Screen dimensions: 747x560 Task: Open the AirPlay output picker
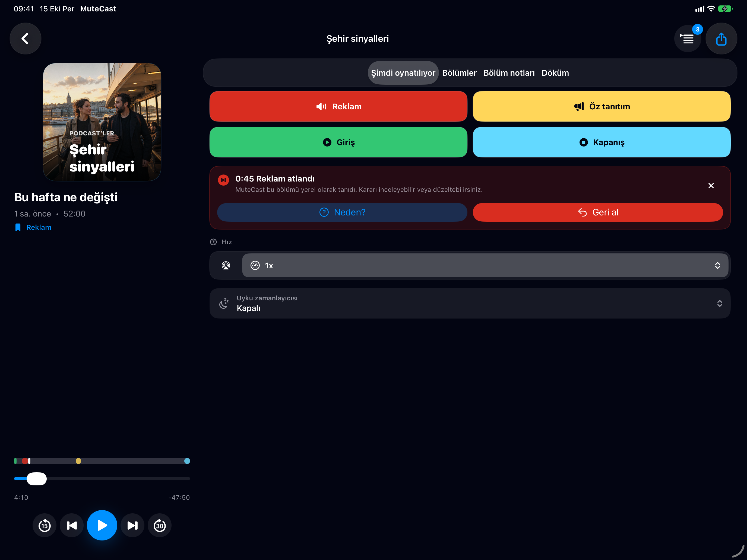pyautogui.click(x=226, y=265)
